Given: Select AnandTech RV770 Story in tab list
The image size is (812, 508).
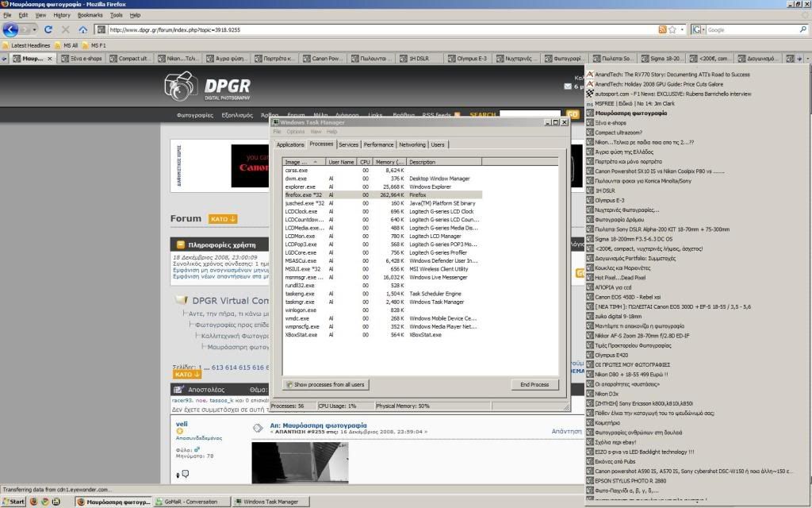Looking at the screenshot, I should coord(672,75).
